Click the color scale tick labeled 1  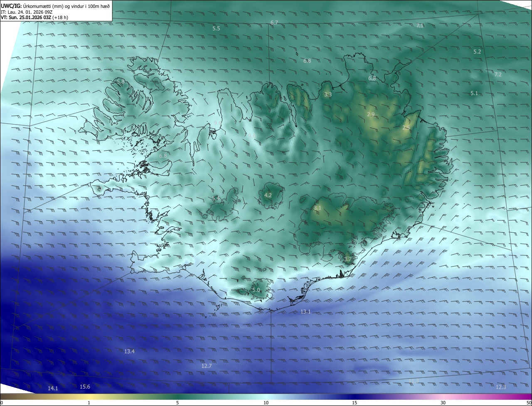89,403
